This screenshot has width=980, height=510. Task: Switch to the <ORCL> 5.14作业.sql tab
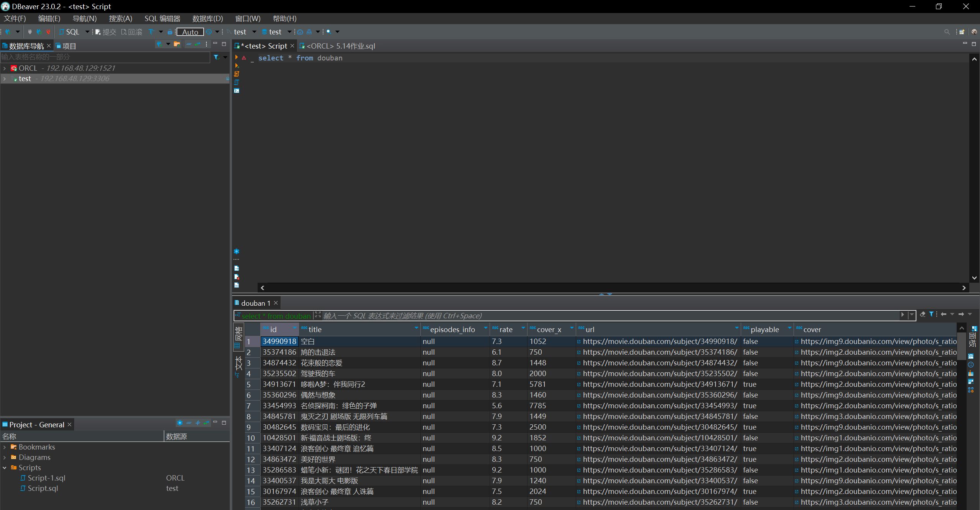click(x=337, y=46)
